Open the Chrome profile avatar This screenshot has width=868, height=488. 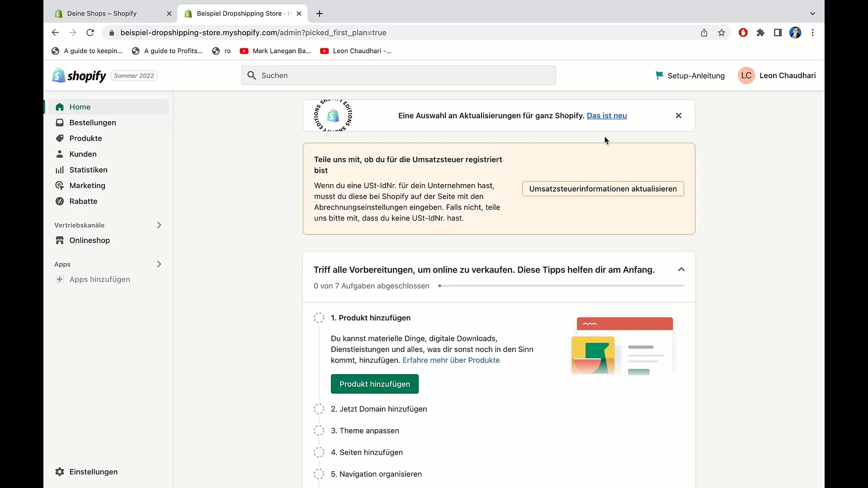(x=795, y=33)
